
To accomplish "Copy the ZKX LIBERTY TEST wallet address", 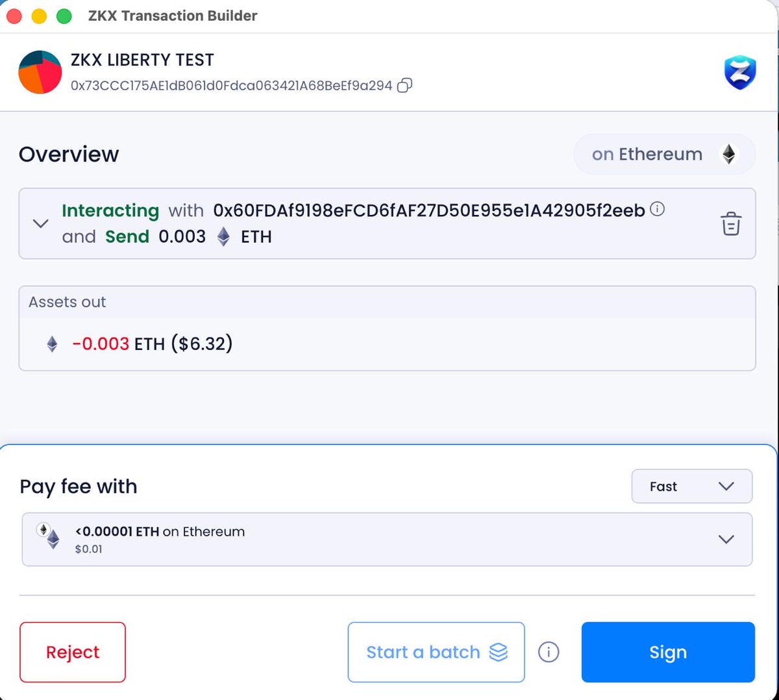I will (404, 86).
